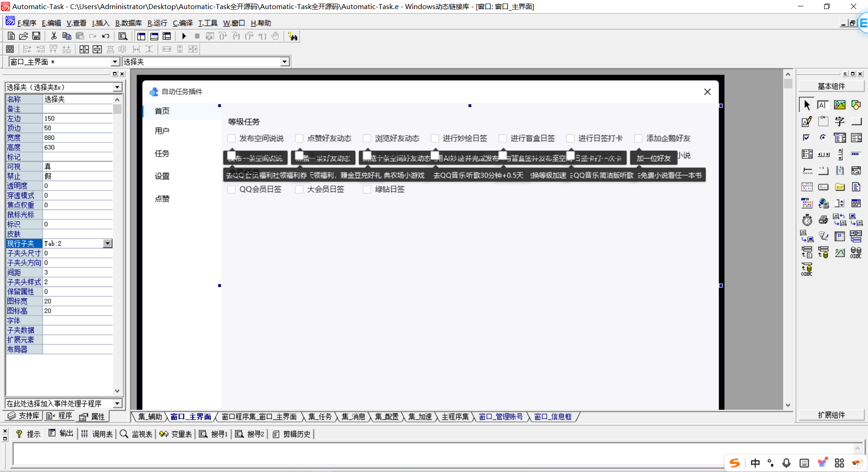Enable the QQ会员日签 checkbox
Viewport: 868px width, 472px height.
pyautogui.click(x=231, y=190)
